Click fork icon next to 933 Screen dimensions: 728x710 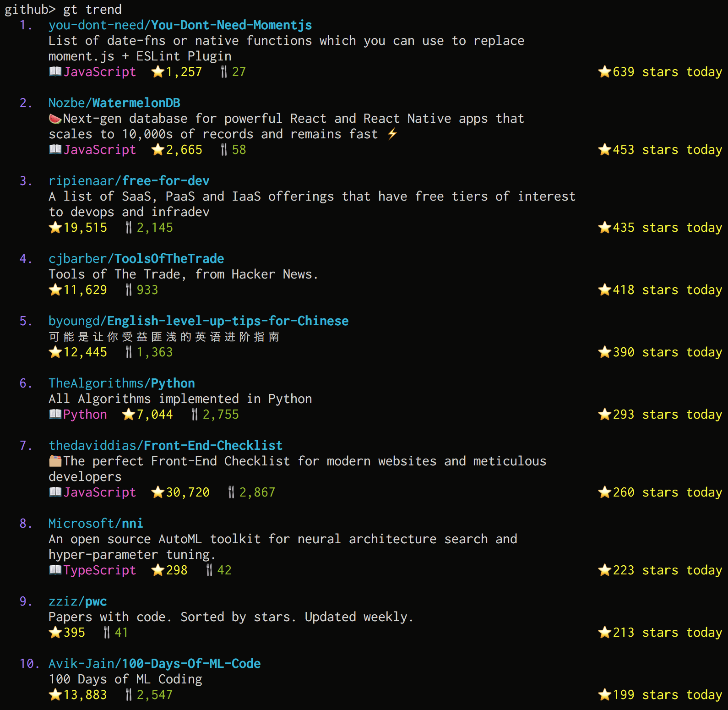tap(129, 289)
